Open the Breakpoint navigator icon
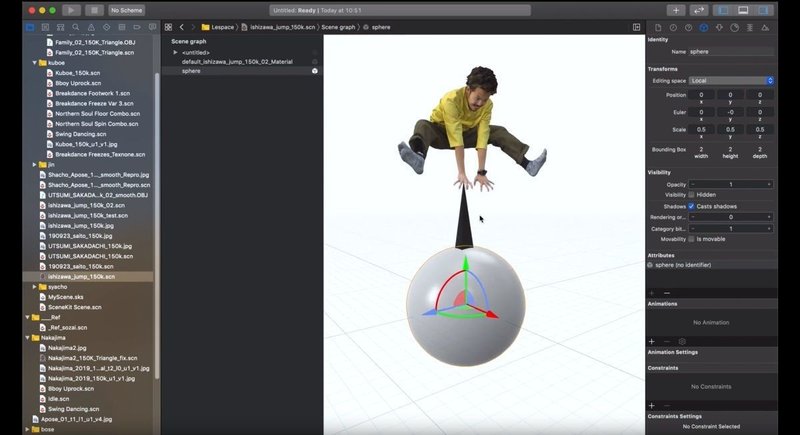The width and height of the screenshot is (800, 435). [x=137, y=27]
